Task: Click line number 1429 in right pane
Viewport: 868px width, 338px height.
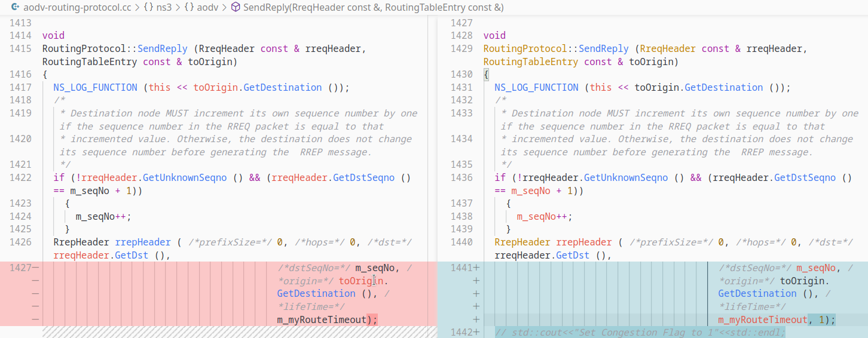Action: pos(461,48)
